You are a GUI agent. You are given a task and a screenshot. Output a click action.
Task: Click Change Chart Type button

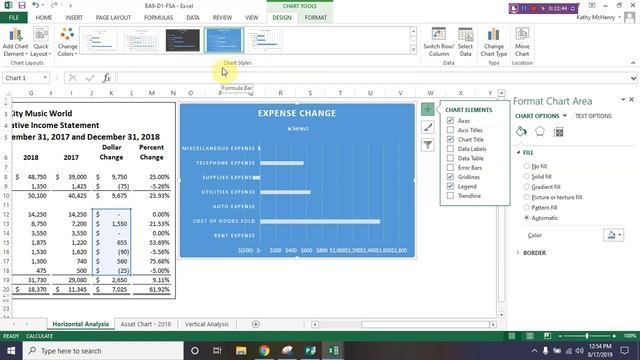pyautogui.click(x=493, y=42)
